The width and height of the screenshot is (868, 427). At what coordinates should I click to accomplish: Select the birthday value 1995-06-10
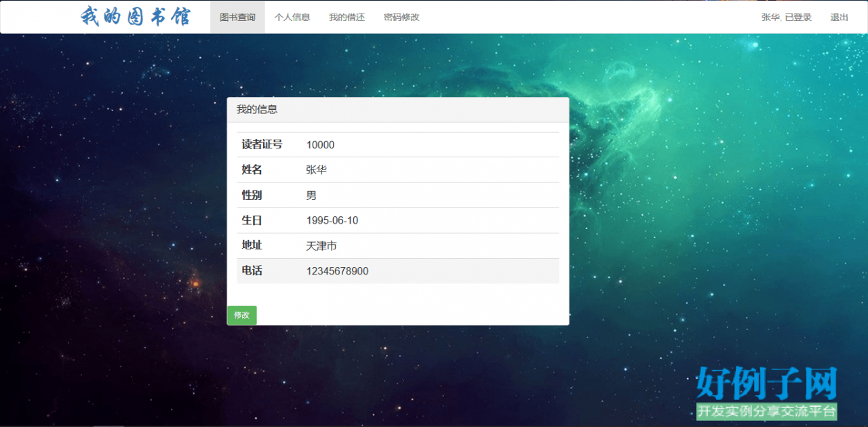coord(332,221)
